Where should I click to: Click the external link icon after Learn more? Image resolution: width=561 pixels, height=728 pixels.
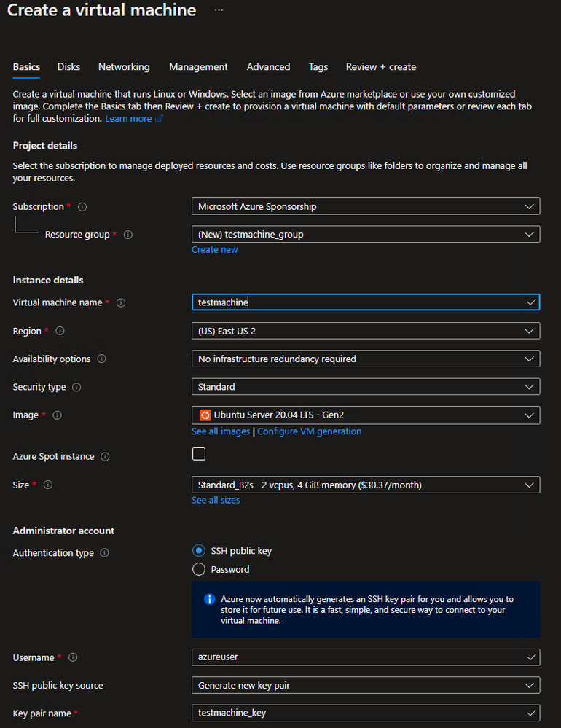[x=159, y=118]
